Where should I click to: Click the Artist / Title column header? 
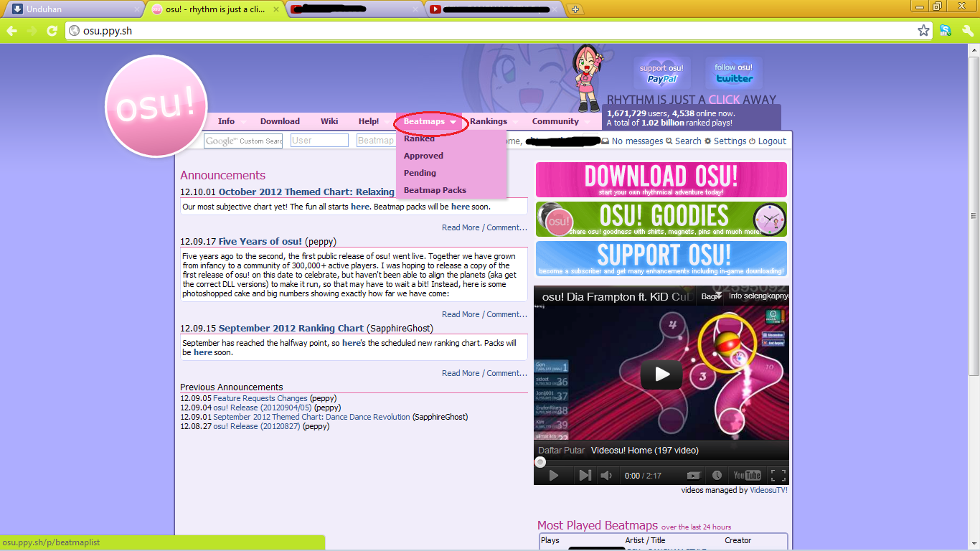click(645, 540)
